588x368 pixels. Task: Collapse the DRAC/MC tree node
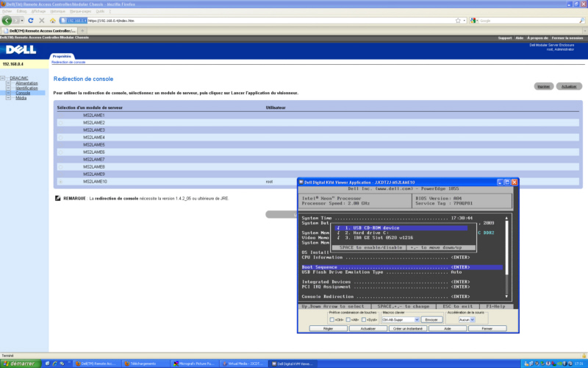point(3,78)
